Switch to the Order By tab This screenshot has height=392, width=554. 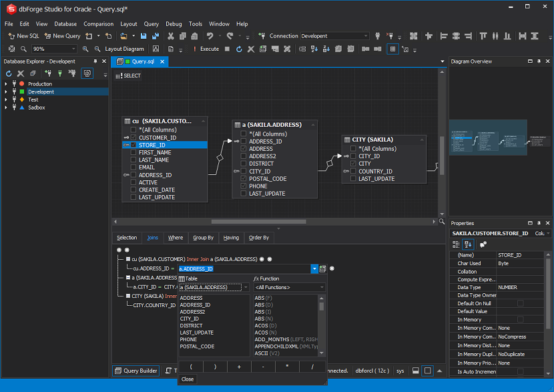(x=258, y=238)
